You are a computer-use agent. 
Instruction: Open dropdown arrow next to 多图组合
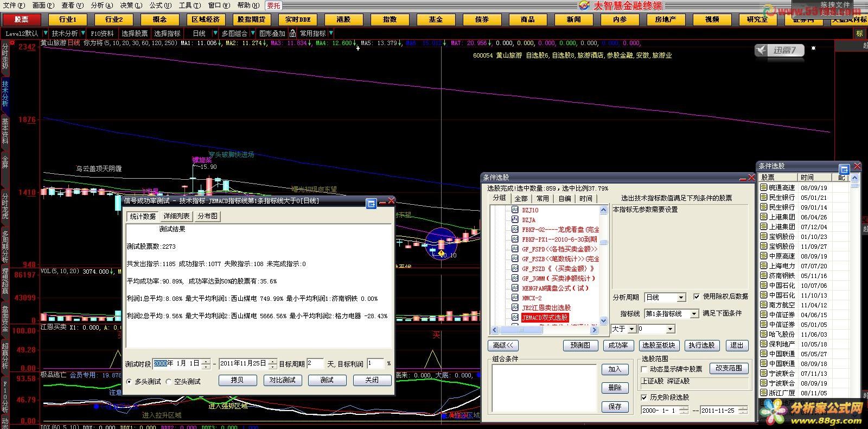[x=252, y=33]
